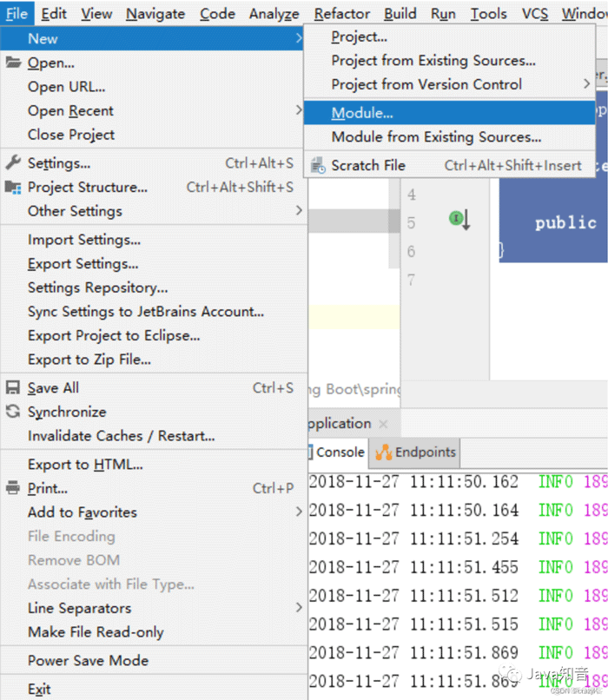This screenshot has width=608, height=700.
Task: Click the Print printer icon
Action: pos(13,488)
